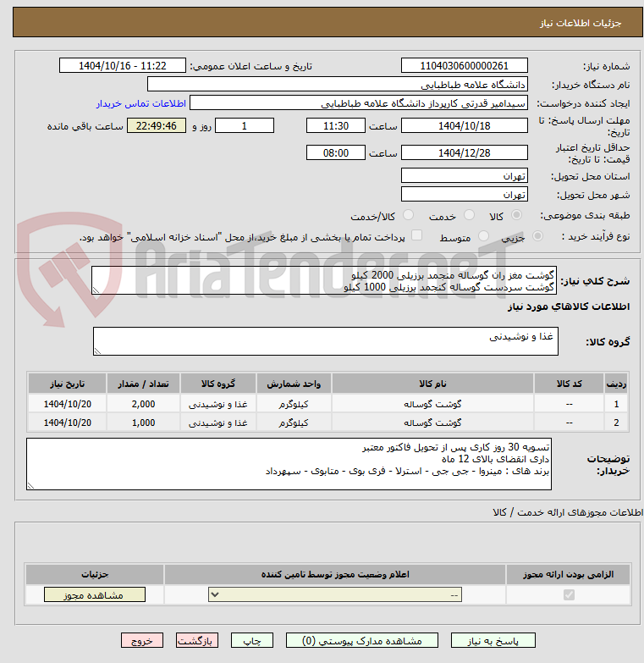Select the کالا/خدمت radio button

(x=408, y=215)
